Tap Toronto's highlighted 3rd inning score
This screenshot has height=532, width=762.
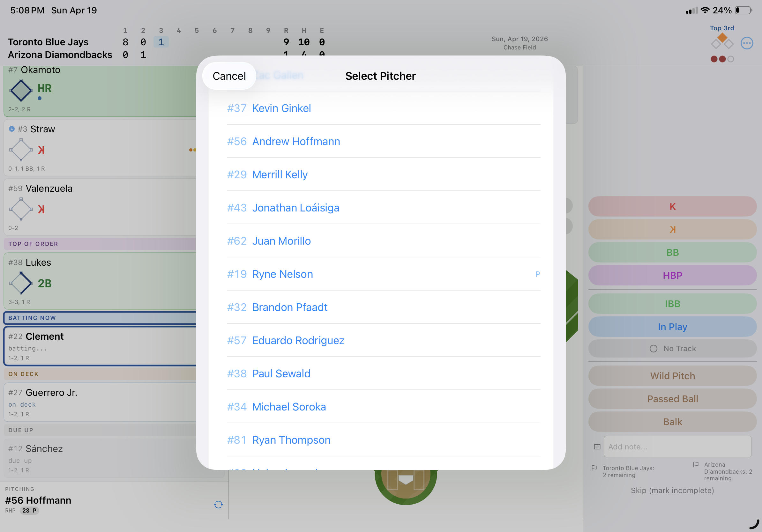161,42
